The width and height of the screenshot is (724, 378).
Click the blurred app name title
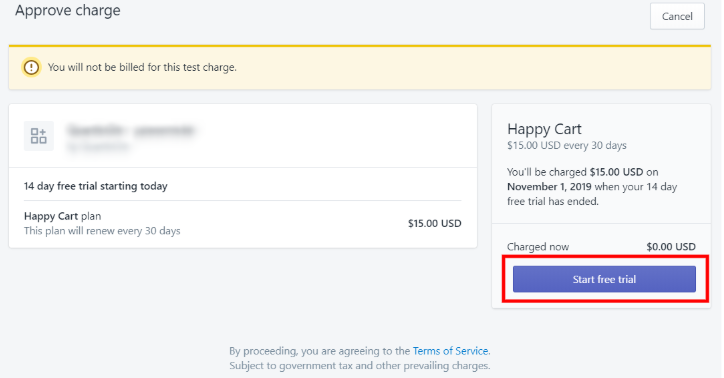point(131,131)
